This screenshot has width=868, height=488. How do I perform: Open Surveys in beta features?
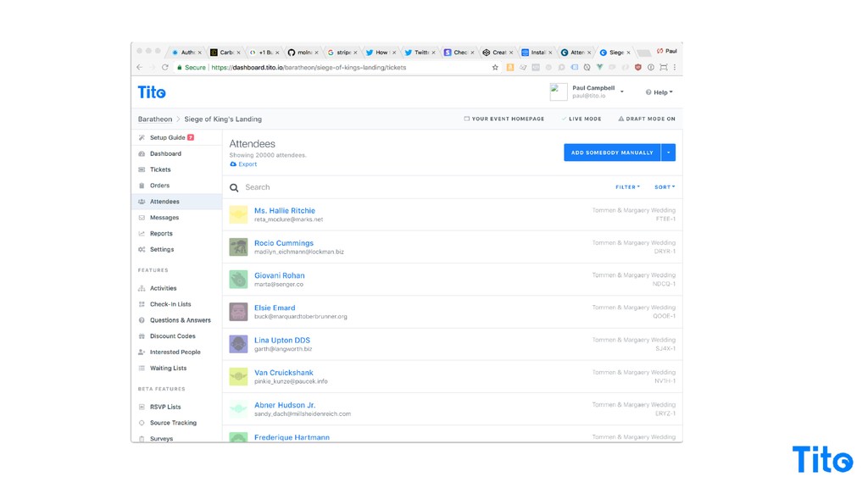pyautogui.click(x=162, y=439)
